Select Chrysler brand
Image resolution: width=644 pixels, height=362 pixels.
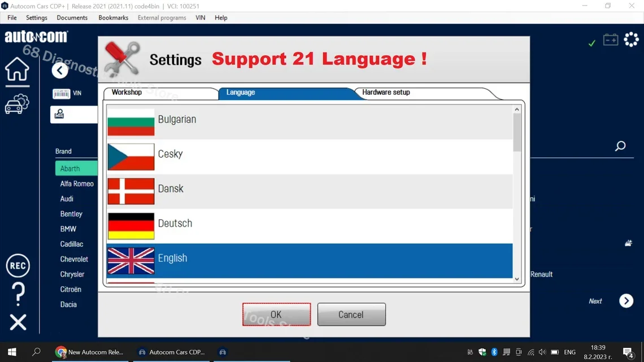click(x=72, y=274)
